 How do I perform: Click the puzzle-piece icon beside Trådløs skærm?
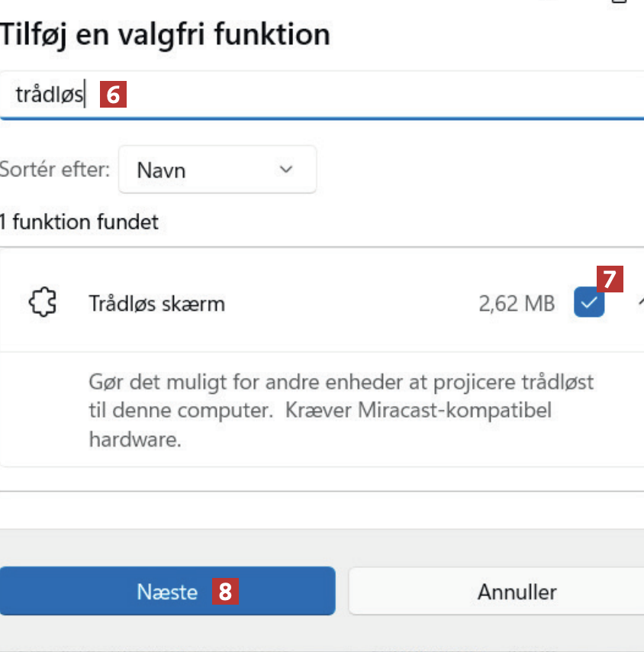pyautogui.click(x=42, y=303)
